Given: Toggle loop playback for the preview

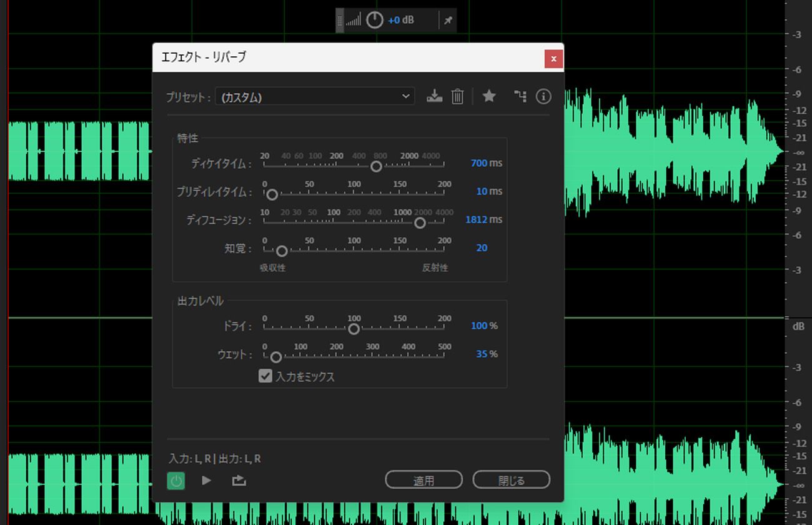Looking at the screenshot, I should [x=239, y=480].
